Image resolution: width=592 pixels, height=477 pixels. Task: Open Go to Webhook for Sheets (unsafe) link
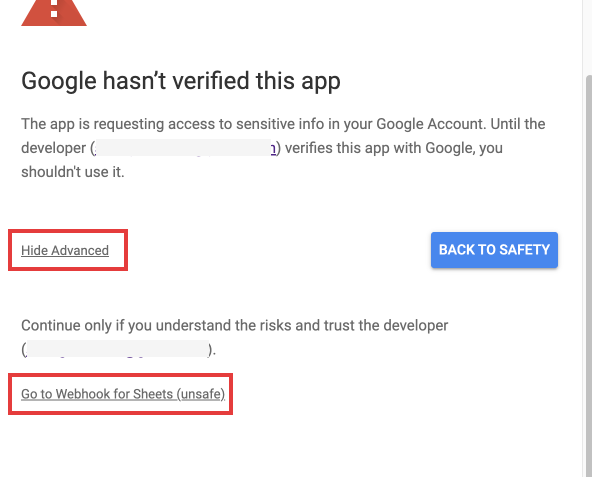[123, 394]
